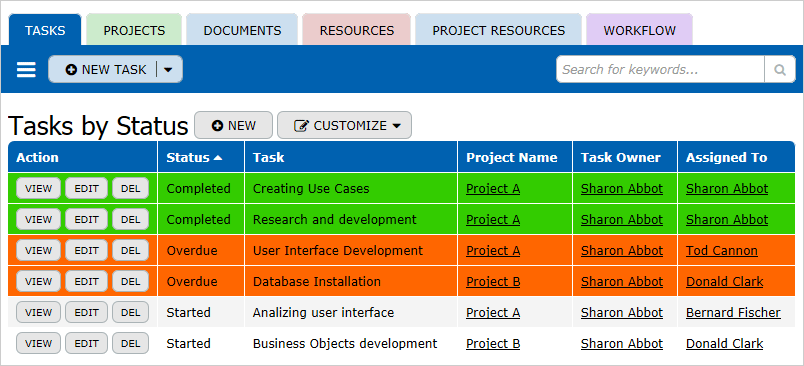Open Project B link in Database Installation row
Viewport: 804px width, 366px height.
493,281
